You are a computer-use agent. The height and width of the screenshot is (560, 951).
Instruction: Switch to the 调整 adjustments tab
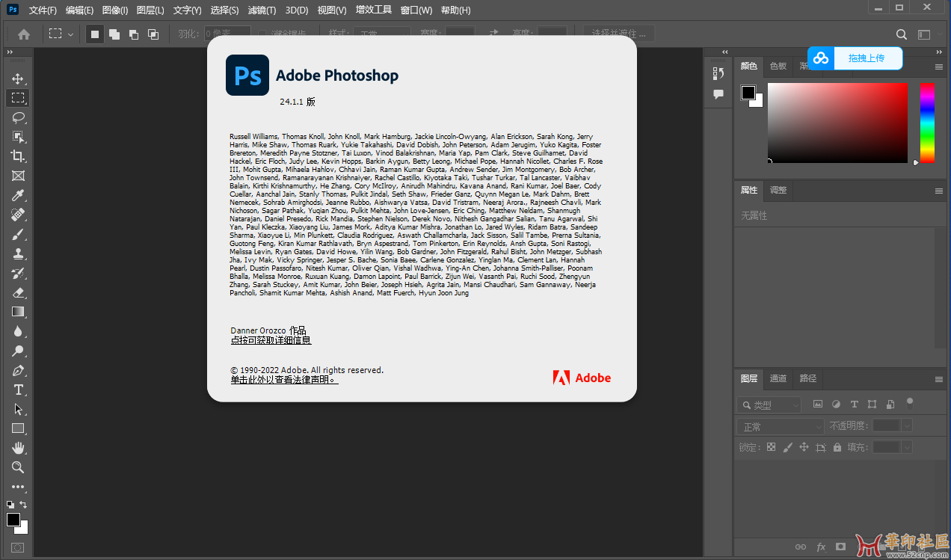point(778,190)
